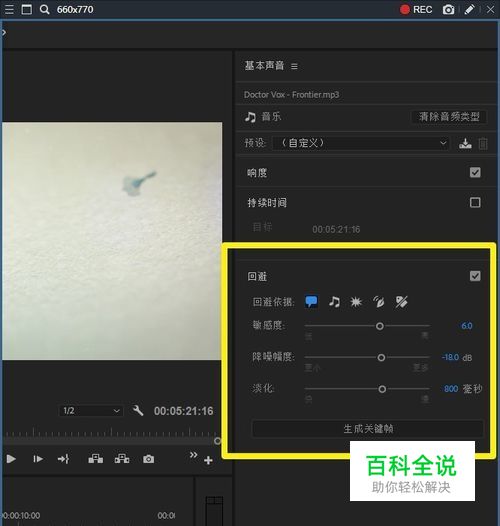Save the preset with the download icon
Image resolution: width=500 pixels, height=526 pixels.
click(465, 144)
